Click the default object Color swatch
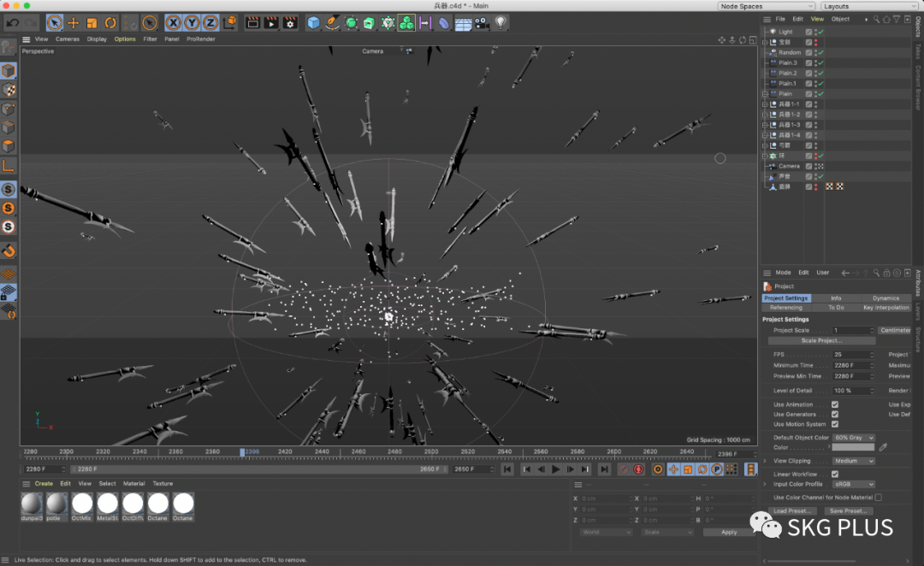The image size is (924, 566). tap(853, 447)
